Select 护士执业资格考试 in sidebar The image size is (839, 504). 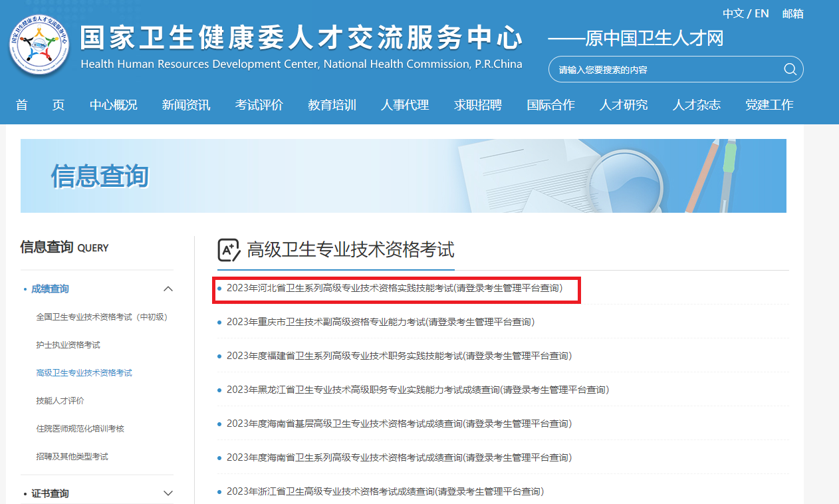coord(68,345)
